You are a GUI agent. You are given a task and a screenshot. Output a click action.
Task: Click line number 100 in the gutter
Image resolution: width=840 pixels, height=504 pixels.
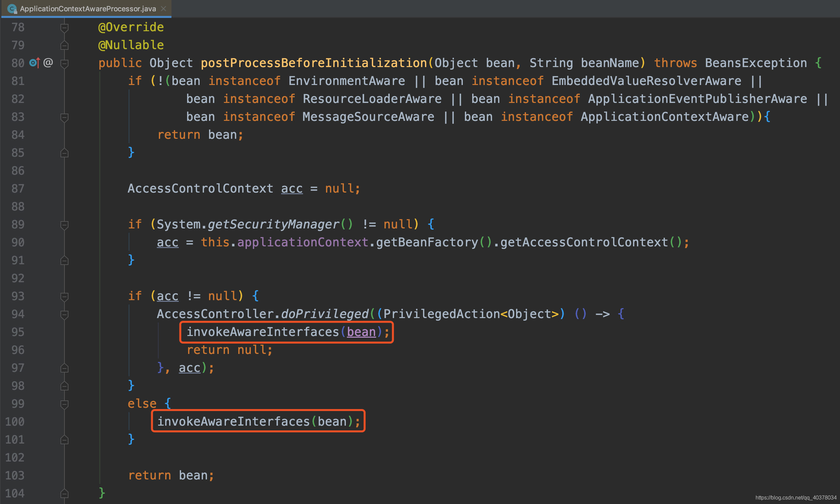tap(15, 421)
